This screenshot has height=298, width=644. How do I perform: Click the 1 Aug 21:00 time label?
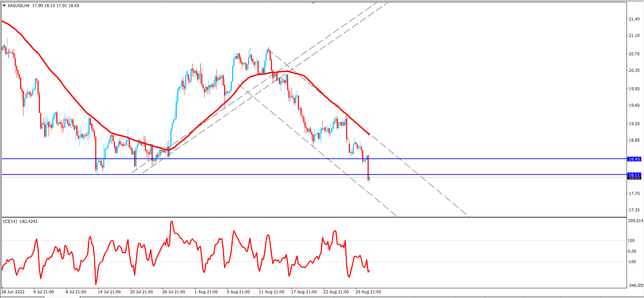(206, 292)
